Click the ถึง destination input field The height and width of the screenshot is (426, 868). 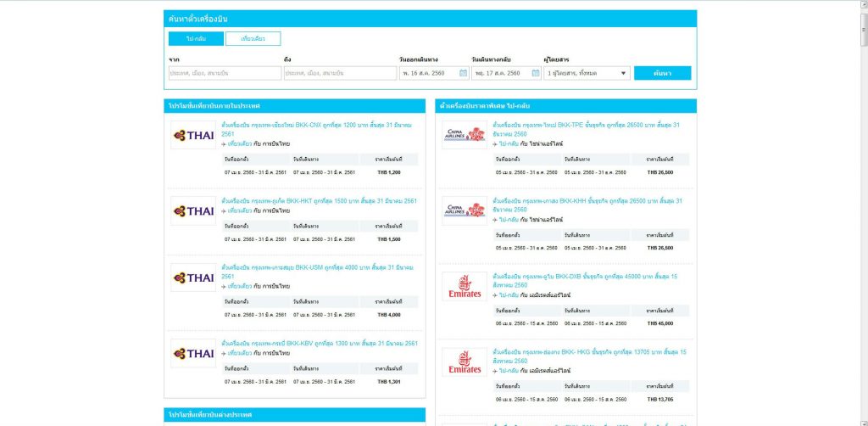[339, 73]
